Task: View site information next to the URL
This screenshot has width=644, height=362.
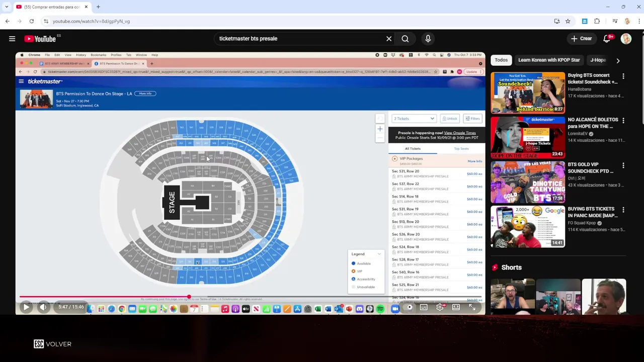Action: coord(46,21)
